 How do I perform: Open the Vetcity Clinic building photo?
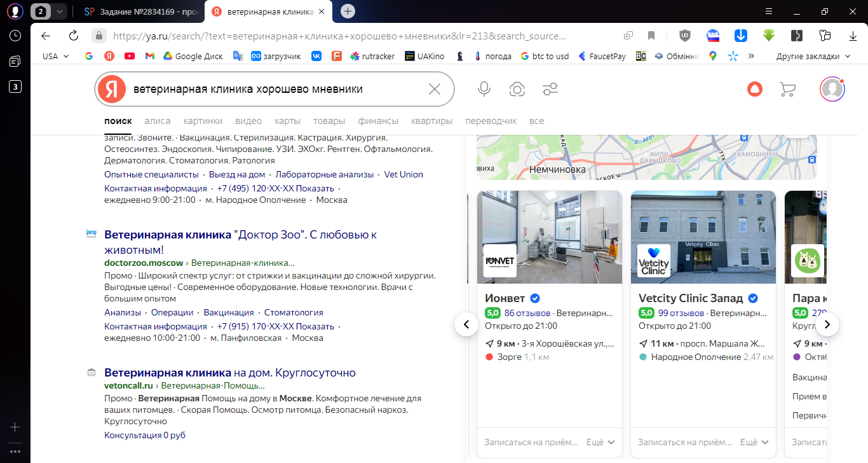tap(703, 237)
